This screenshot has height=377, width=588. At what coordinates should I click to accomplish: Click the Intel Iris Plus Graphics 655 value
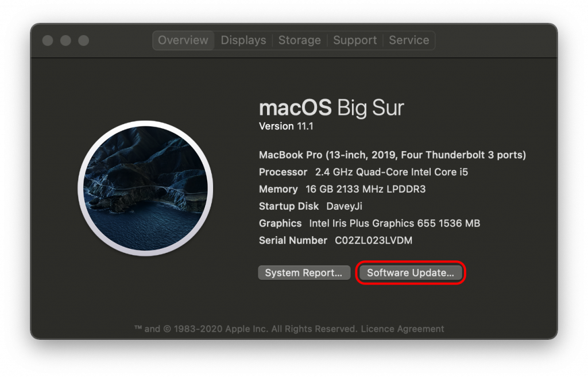pos(394,224)
